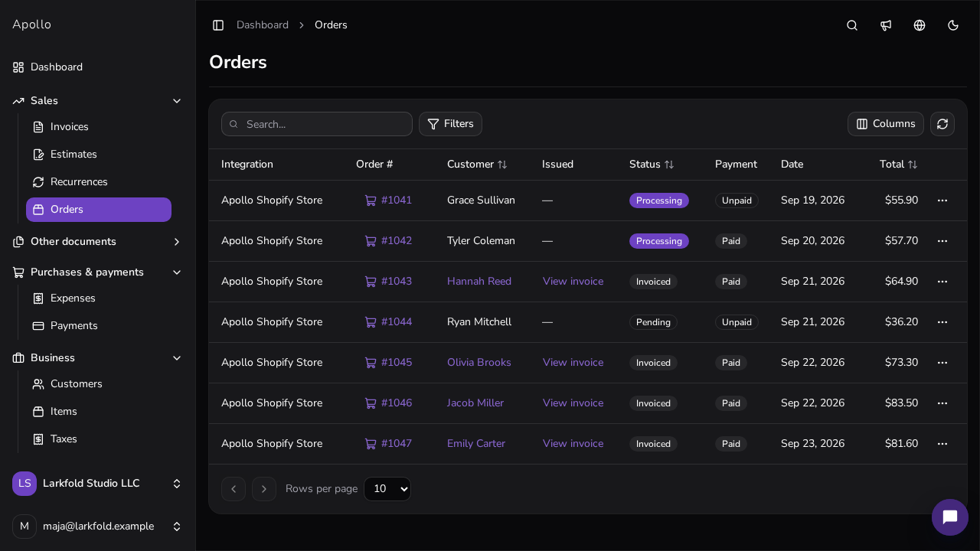Sort by Total column
This screenshot has height=551, width=980.
click(899, 165)
